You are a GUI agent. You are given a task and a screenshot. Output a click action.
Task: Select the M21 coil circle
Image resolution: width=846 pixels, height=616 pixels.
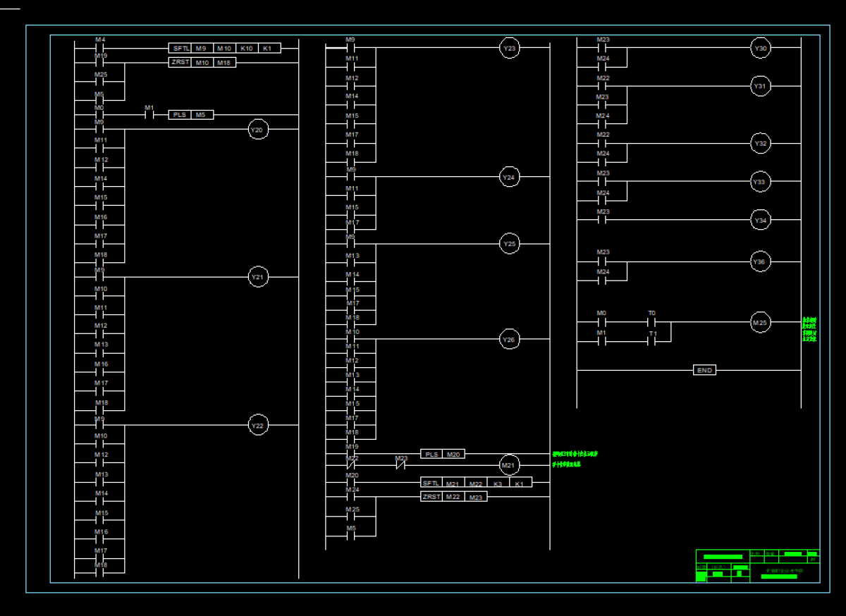pyautogui.click(x=509, y=465)
